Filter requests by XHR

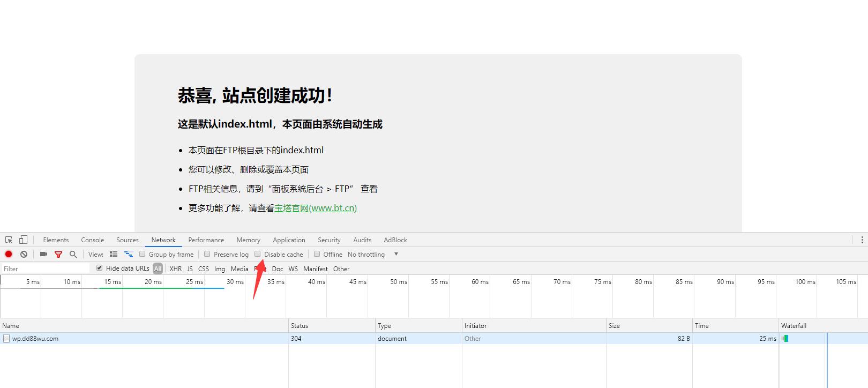pos(176,269)
